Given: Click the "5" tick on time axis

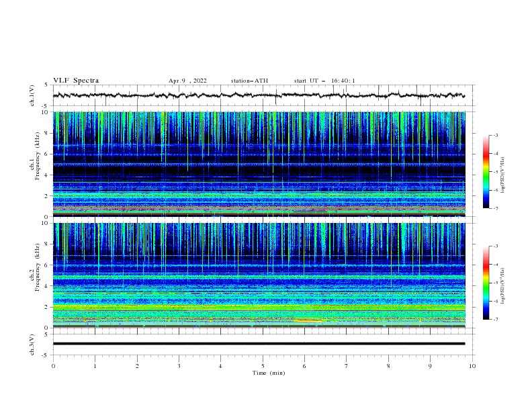Looking at the screenshot, I should tap(263, 366).
